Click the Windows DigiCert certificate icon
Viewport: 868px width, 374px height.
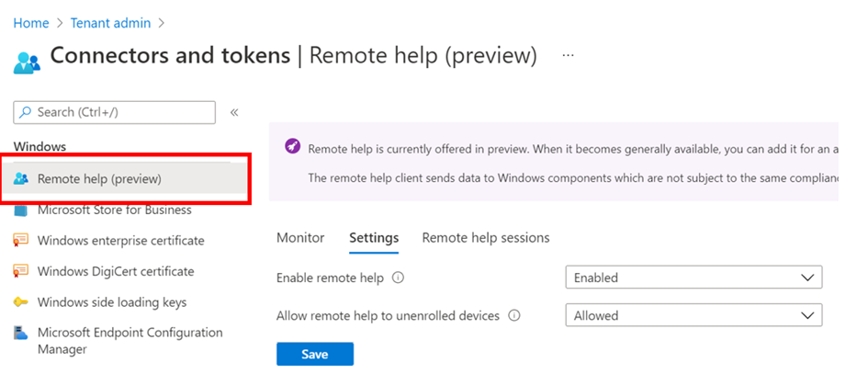[x=21, y=272]
